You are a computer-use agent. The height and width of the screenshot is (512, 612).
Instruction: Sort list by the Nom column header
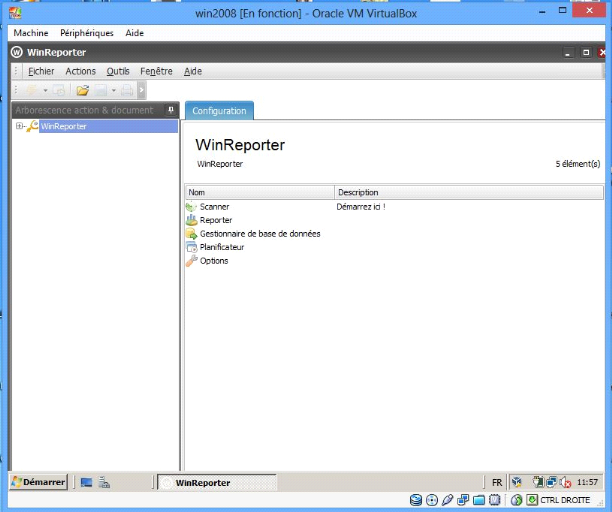[259, 192]
